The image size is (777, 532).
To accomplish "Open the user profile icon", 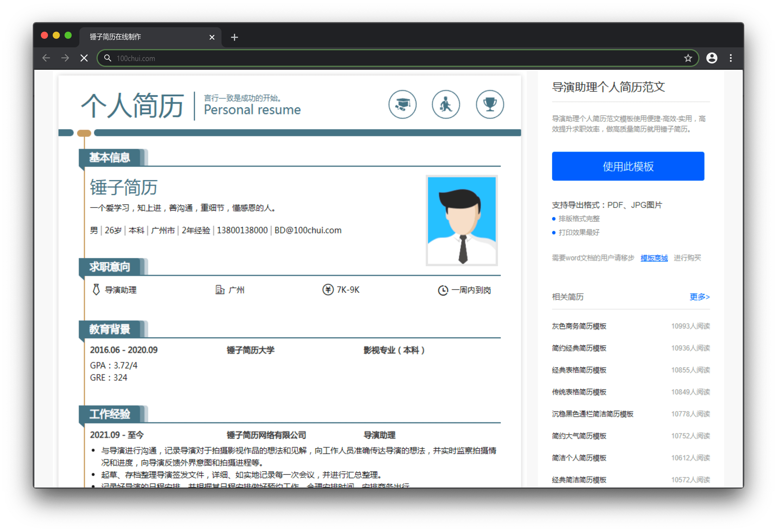I will (x=712, y=58).
